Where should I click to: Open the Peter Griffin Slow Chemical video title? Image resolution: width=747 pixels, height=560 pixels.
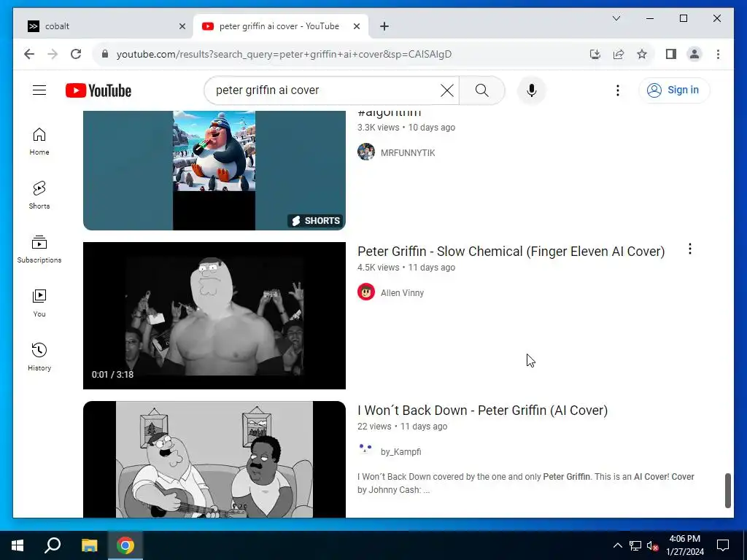511,252
